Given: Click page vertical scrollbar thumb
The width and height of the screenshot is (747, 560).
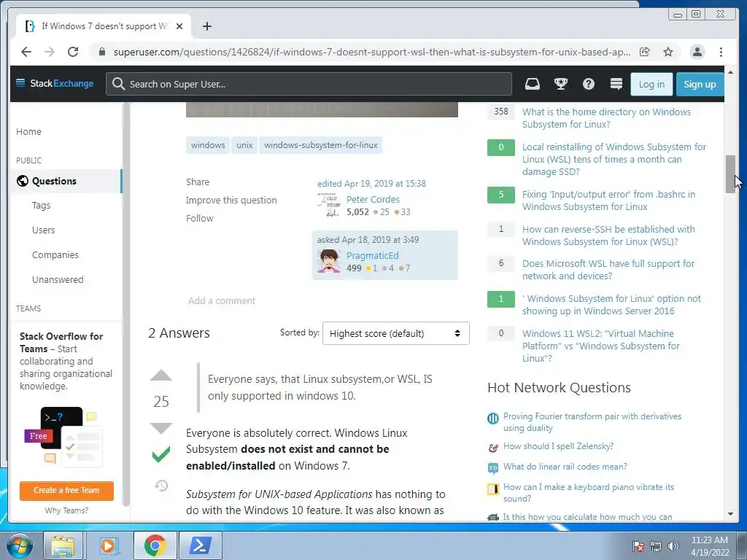Looking at the screenshot, I should coord(730,174).
